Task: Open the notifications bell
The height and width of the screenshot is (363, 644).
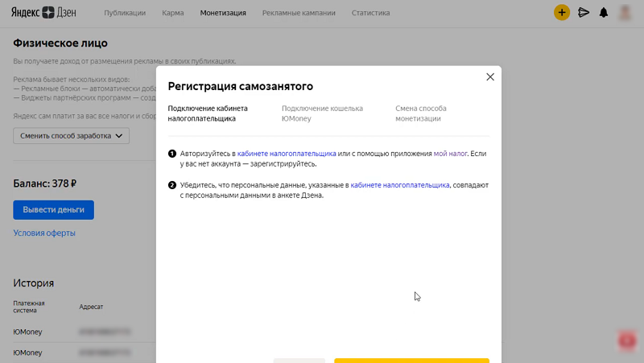Action: click(603, 13)
